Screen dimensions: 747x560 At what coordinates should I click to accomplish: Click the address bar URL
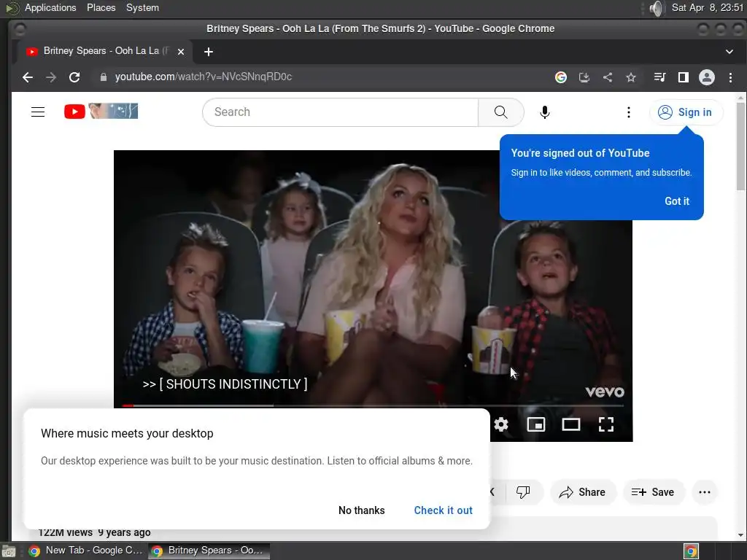(204, 77)
